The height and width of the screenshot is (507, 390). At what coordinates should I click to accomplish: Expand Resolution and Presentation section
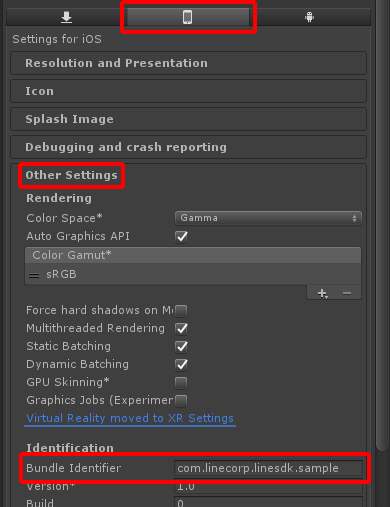tap(189, 63)
